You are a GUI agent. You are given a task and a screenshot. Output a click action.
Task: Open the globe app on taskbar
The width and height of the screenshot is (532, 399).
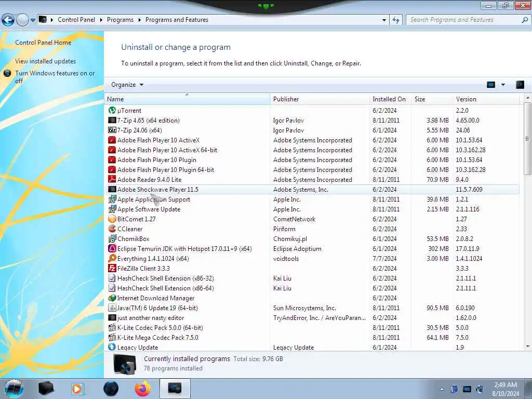click(x=111, y=389)
